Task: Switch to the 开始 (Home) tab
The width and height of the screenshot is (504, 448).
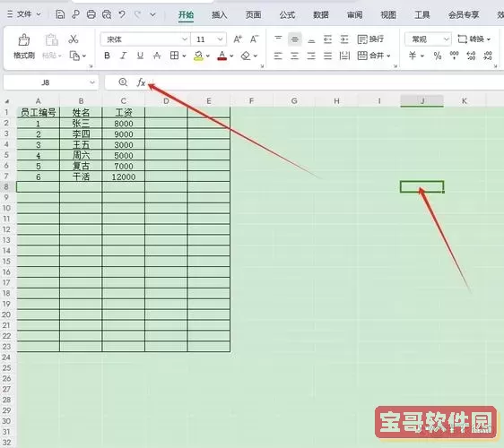Action: point(187,14)
